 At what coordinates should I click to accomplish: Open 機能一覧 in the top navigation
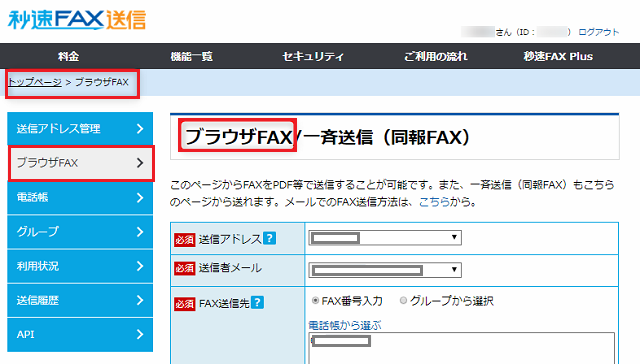click(x=191, y=56)
